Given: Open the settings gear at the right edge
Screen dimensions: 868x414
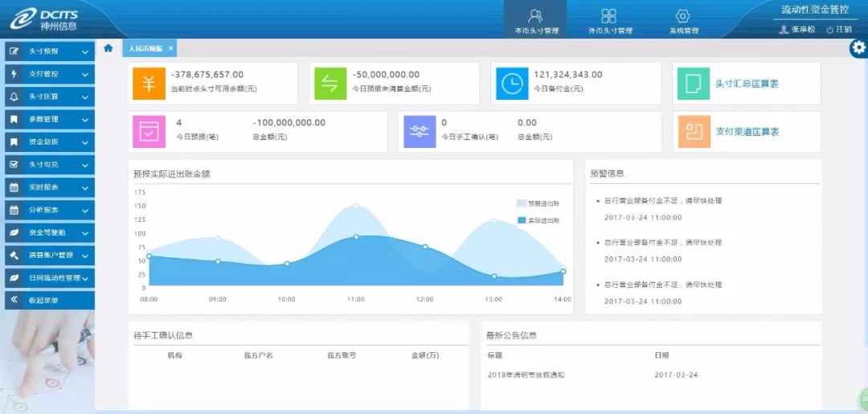Looking at the screenshot, I should click(858, 49).
